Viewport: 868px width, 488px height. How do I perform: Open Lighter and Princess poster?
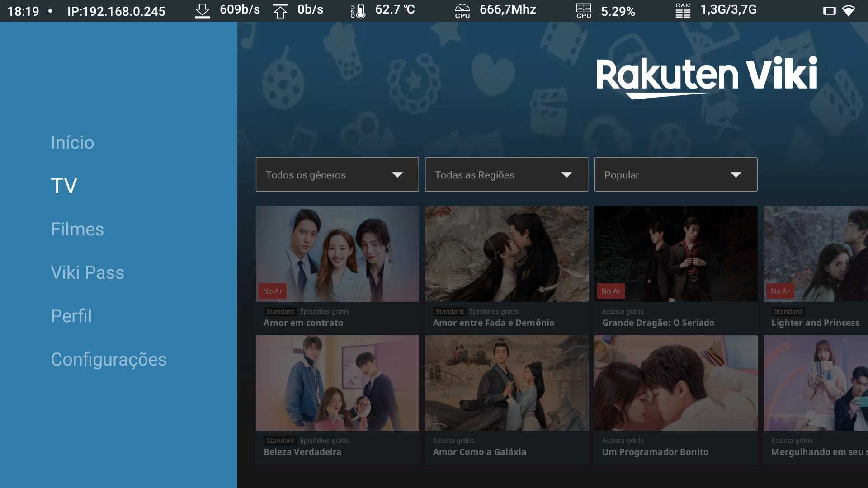[816, 254]
